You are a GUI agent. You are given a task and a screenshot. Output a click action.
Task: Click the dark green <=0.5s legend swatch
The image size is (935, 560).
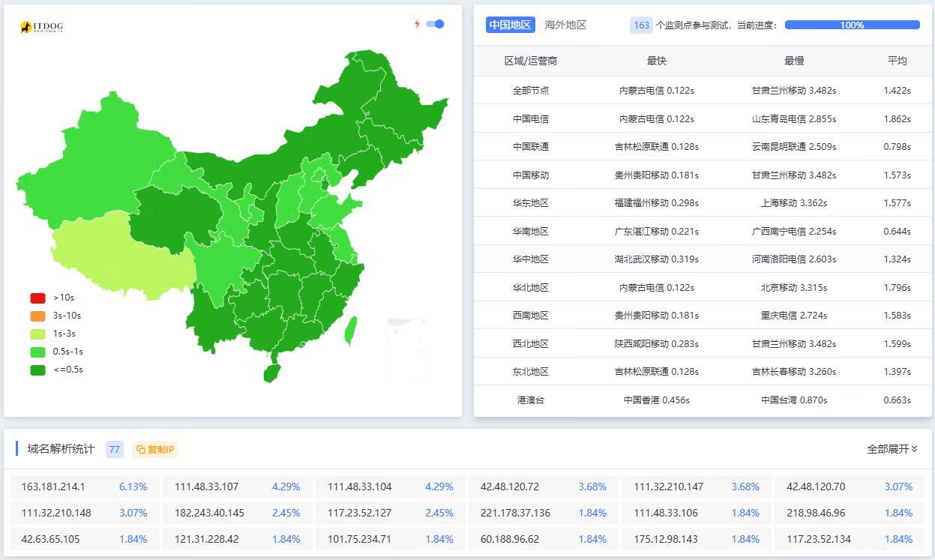pos(37,370)
